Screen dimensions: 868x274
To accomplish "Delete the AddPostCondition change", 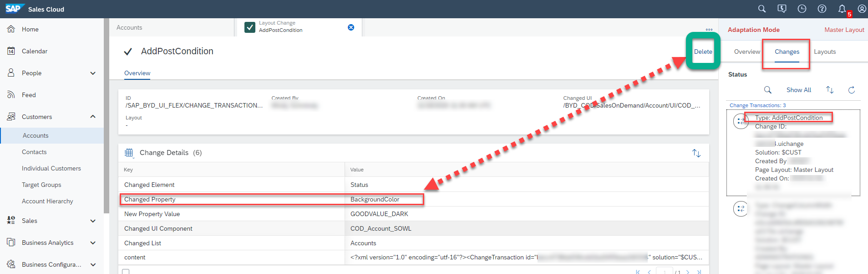I will (703, 52).
